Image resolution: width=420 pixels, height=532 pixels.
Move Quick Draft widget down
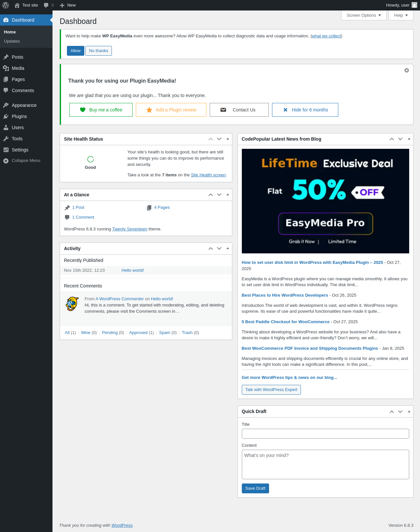pyautogui.click(x=400, y=411)
